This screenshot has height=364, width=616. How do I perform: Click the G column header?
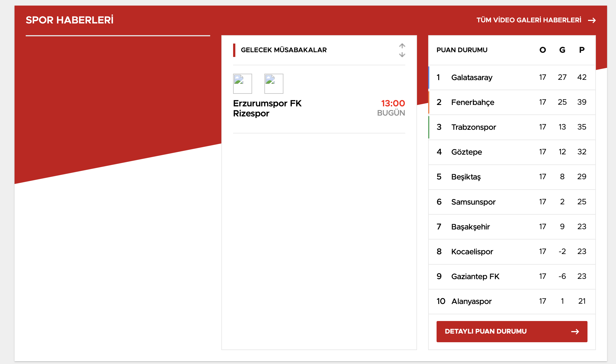click(562, 50)
